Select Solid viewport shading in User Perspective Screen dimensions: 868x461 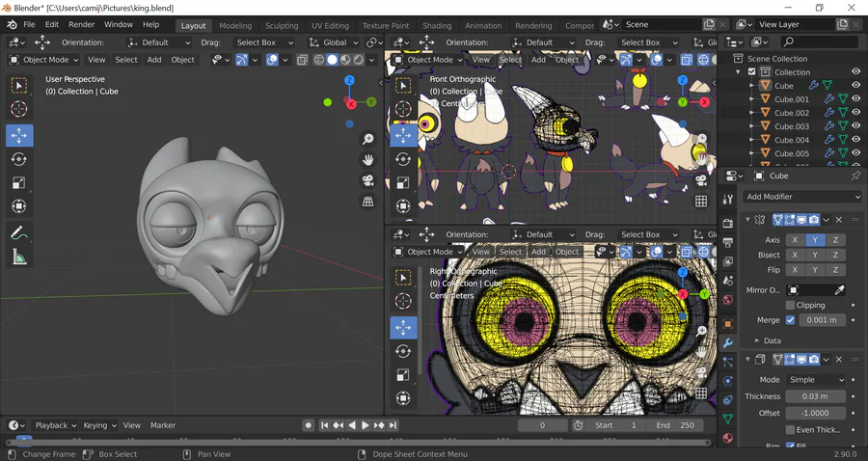coord(332,60)
